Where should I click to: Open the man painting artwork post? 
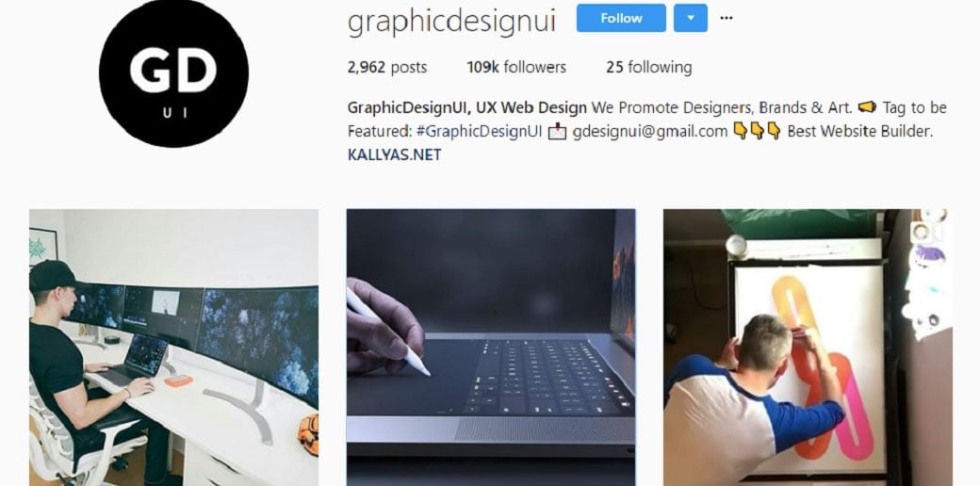tap(808, 348)
